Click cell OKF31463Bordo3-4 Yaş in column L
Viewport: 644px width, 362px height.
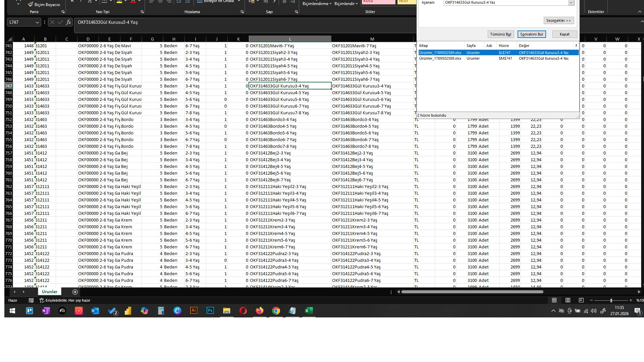click(290, 119)
